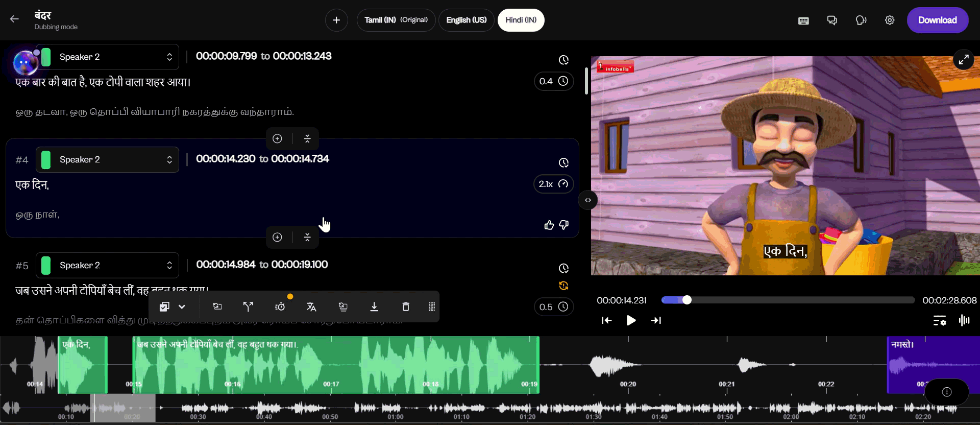This screenshot has width=980, height=425.
Task: Give thumbs up to segment #4
Action: 549,225
